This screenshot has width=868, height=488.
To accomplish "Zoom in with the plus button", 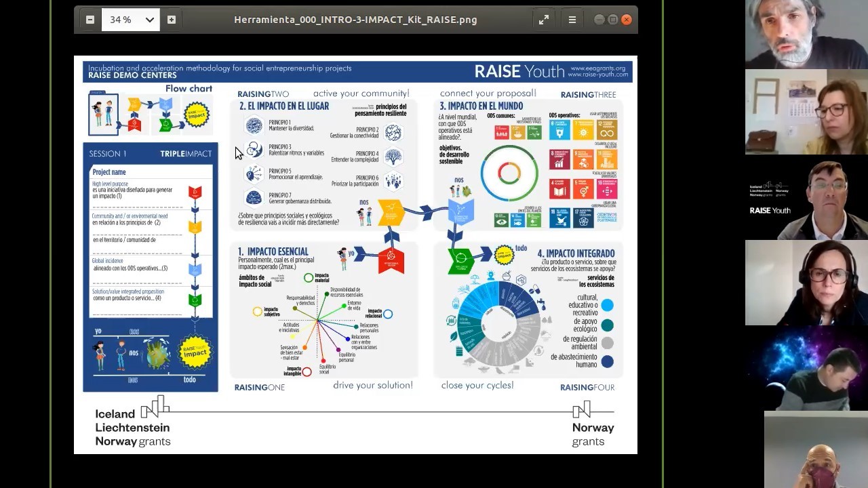I will (x=172, y=20).
